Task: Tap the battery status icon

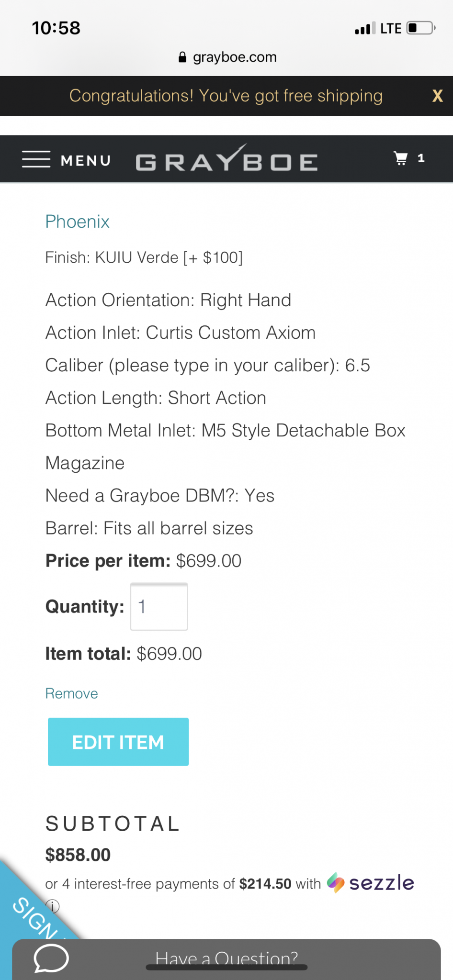Action: 421,28
